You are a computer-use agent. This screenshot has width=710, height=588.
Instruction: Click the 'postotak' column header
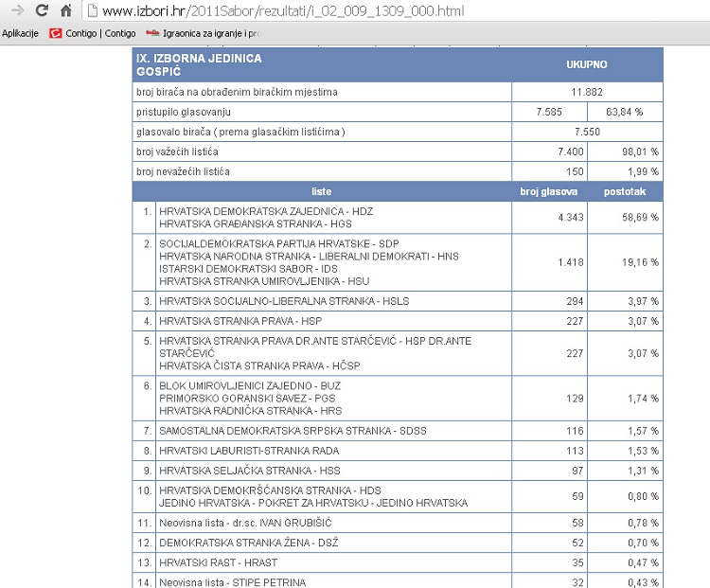click(x=625, y=191)
